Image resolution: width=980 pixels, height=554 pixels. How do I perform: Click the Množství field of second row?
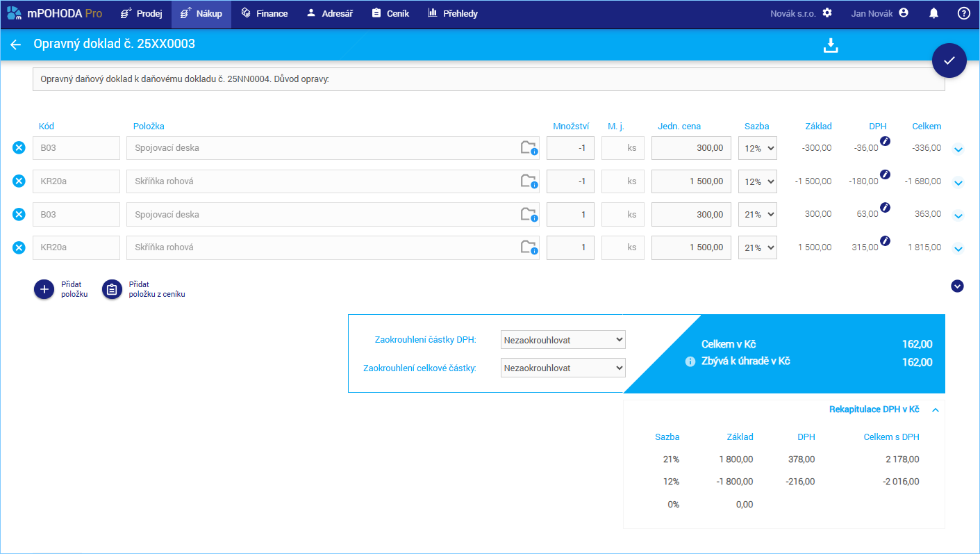click(570, 181)
